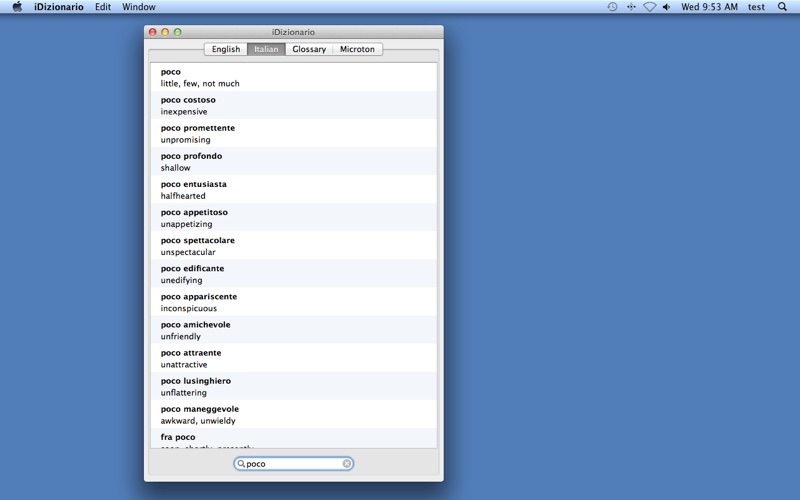Select the poco profondo entry
This screenshot has width=800, height=500.
(x=294, y=161)
